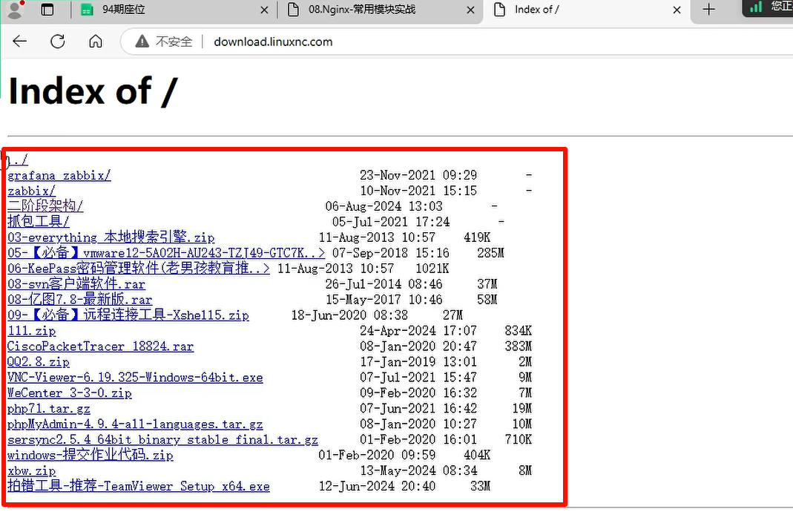Image resolution: width=793 pixels, height=532 pixels.
Task: Close the 08.Nginx-常用模块实战 tab
Action: [470, 10]
